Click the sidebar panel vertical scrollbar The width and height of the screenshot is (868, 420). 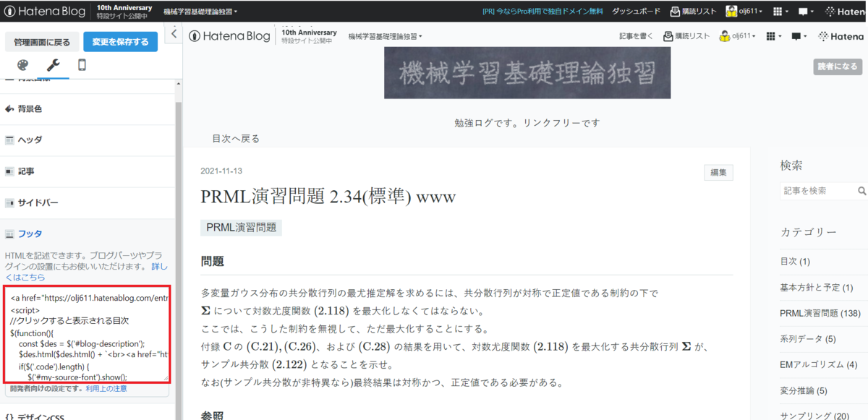coord(179,249)
